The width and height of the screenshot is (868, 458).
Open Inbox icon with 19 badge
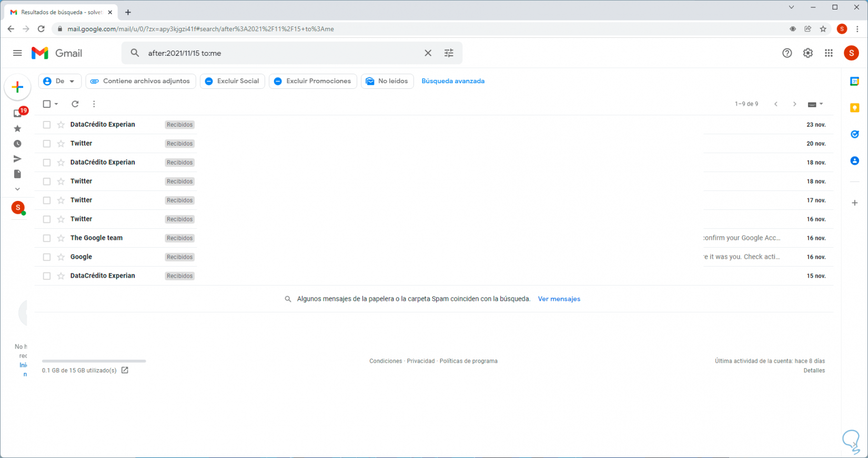pos(18,113)
